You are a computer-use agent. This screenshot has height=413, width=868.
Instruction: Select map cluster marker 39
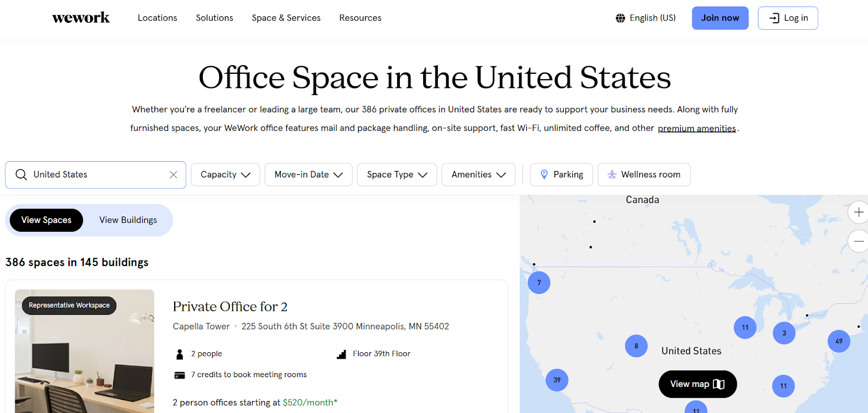coord(557,380)
